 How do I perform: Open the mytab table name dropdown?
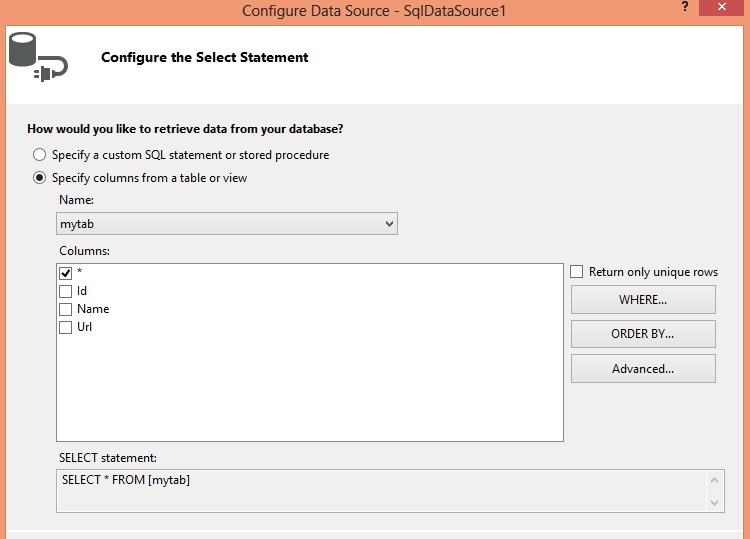click(x=227, y=224)
